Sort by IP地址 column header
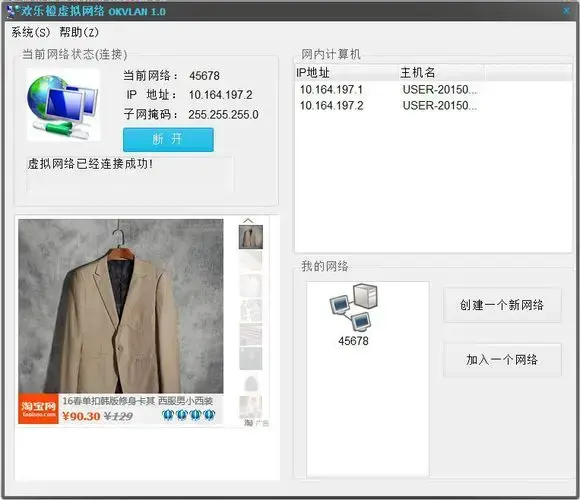580x500 pixels. point(346,72)
